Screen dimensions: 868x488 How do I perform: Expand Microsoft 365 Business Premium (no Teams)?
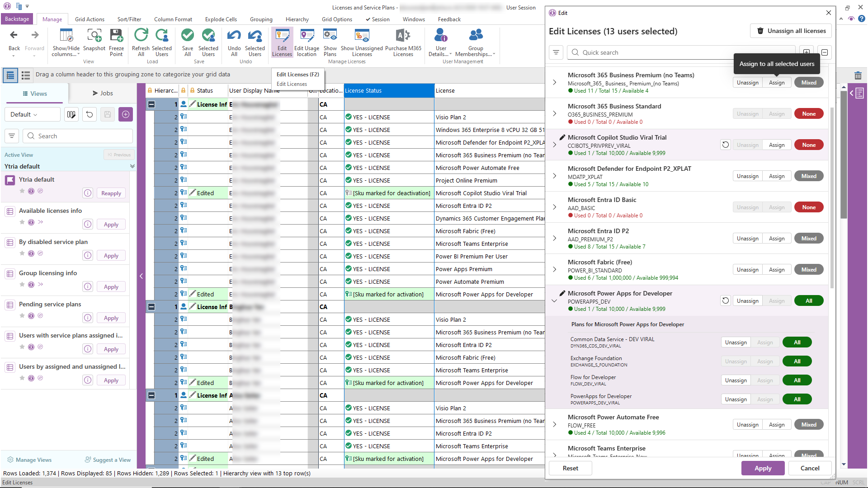555,83
